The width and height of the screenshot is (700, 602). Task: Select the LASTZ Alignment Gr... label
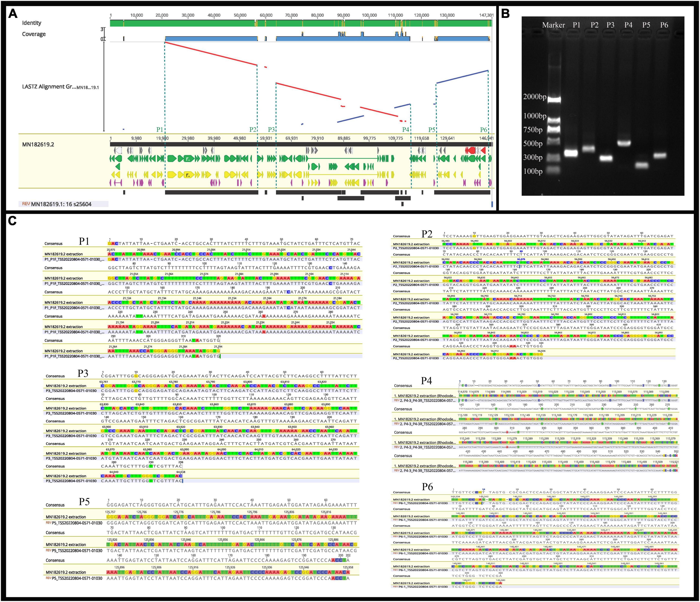point(49,87)
